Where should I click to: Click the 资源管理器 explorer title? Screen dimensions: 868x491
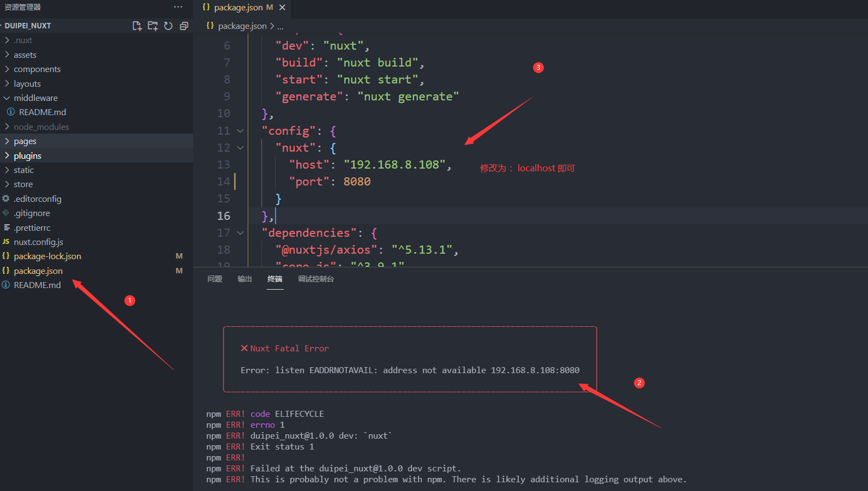click(x=23, y=7)
